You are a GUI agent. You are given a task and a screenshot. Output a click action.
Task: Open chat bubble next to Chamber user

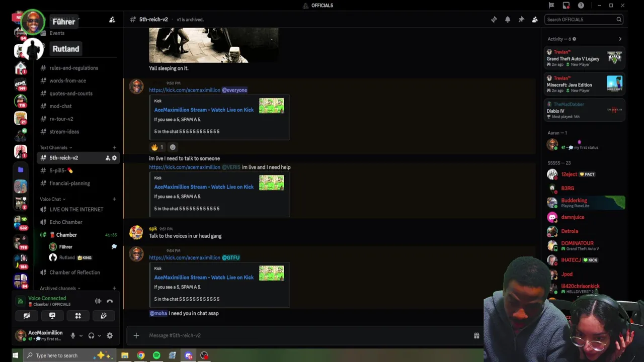pos(114,247)
